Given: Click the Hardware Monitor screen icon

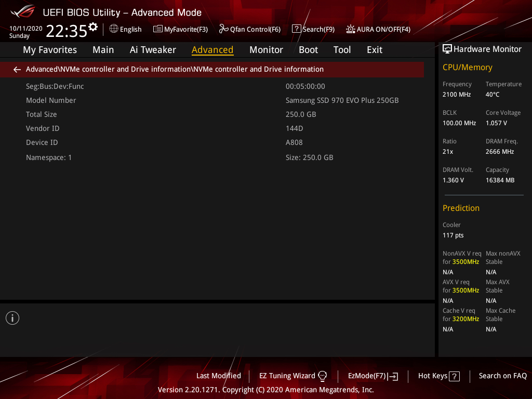Looking at the screenshot, I should pyautogui.click(x=447, y=49).
